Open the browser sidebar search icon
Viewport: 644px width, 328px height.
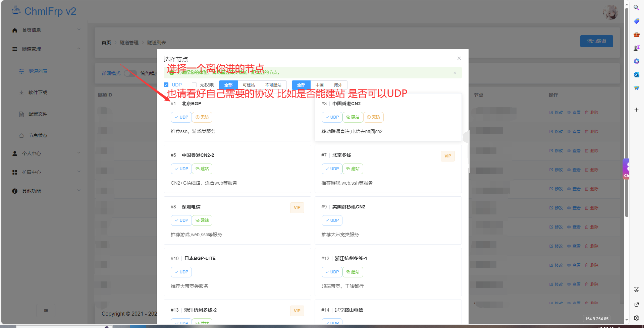point(636,7)
